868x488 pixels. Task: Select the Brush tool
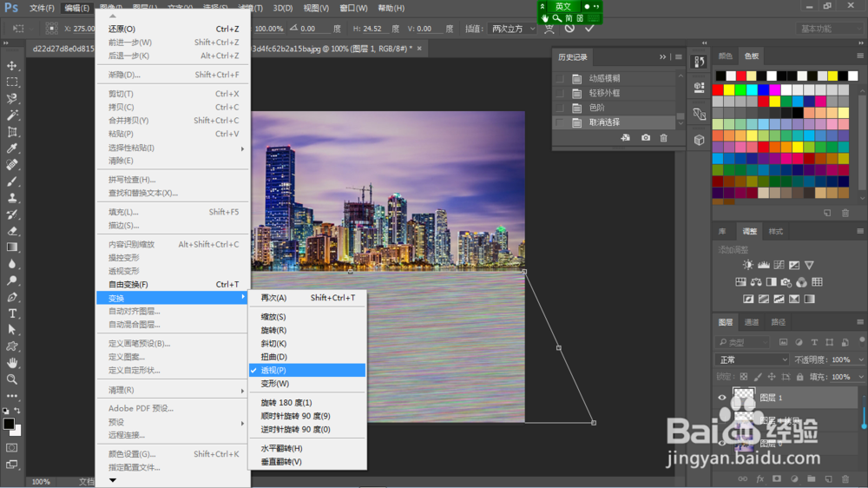[x=11, y=181]
